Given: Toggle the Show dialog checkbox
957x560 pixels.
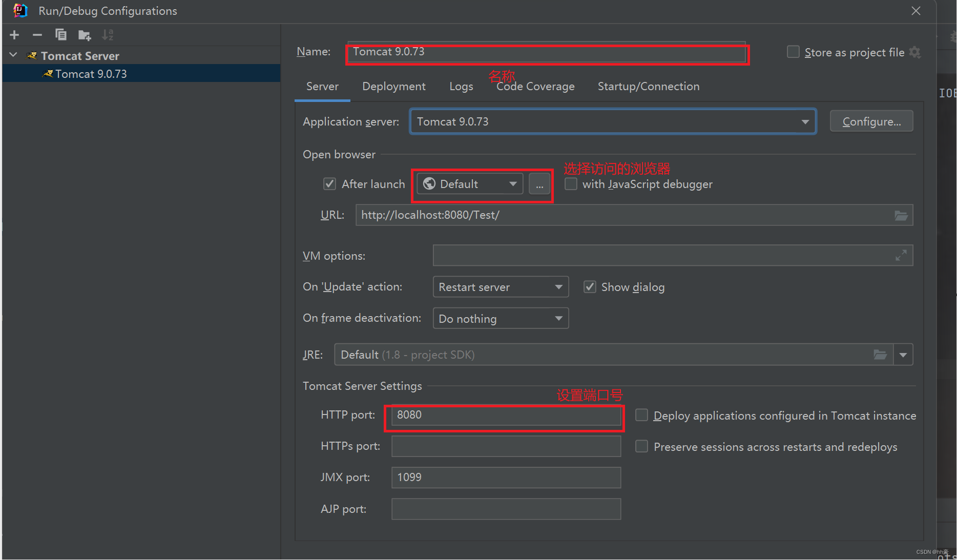Looking at the screenshot, I should [590, 287].
